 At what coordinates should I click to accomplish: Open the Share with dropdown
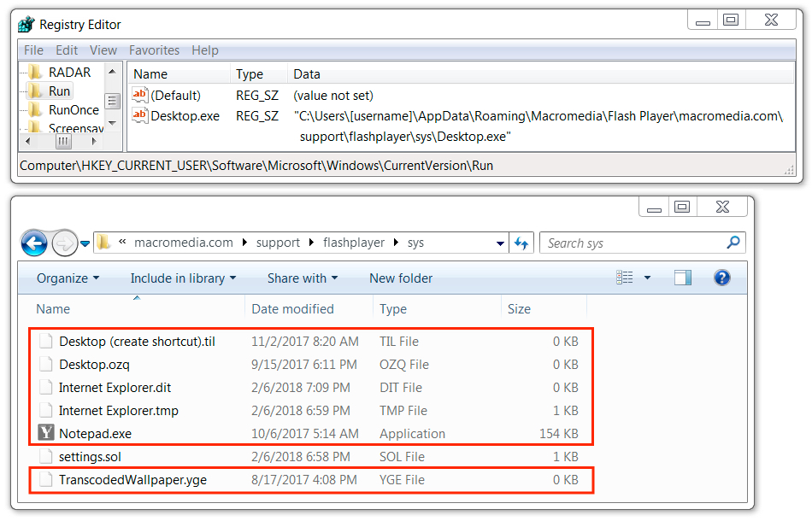(x=303, y=278)
